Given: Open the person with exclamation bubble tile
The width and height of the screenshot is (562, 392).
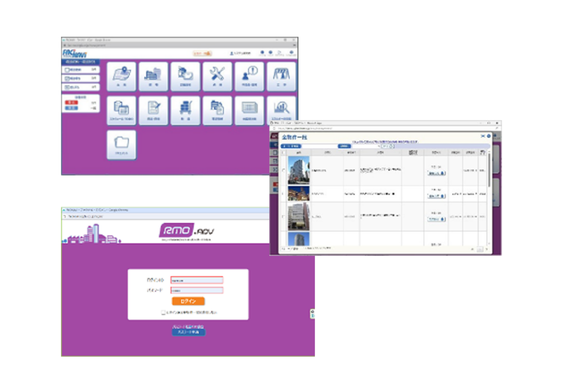Looking at the screenshot, I should (x=250, y=77).
